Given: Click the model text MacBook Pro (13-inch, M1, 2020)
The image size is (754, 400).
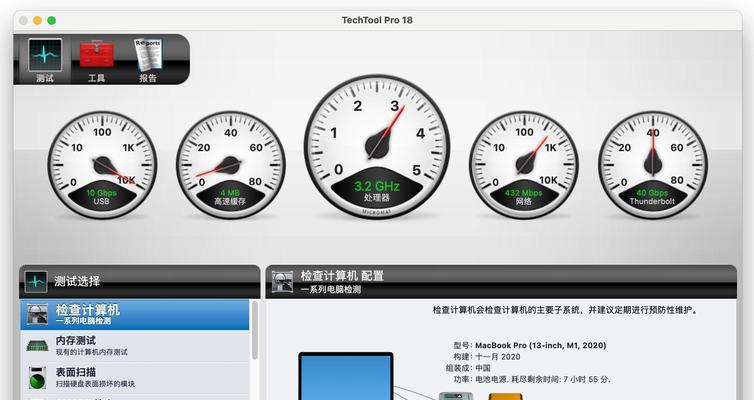Looking at the screenshot, I should click(540, 345).
